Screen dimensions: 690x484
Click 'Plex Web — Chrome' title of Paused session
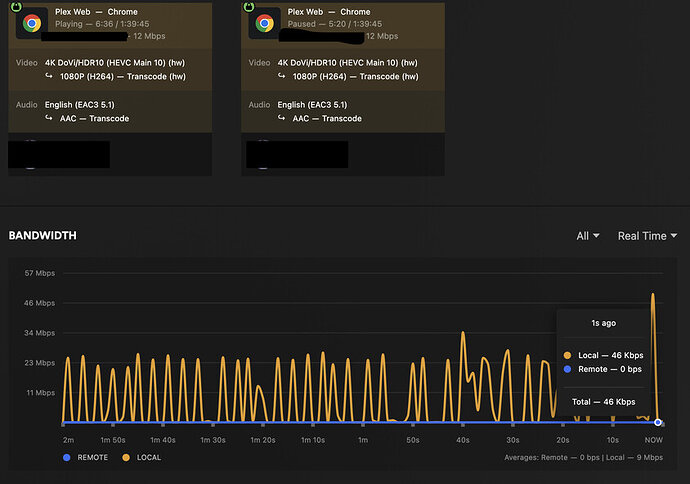point(329,12)
